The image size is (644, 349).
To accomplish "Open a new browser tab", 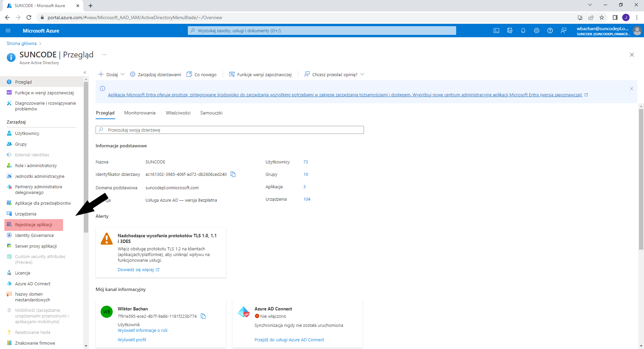I will [91, 6].
